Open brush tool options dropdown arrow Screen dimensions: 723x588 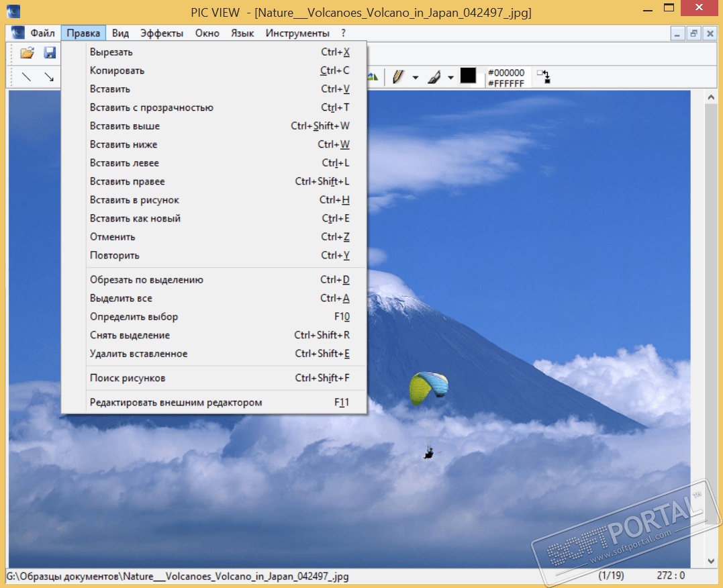[x=451, y=77]
